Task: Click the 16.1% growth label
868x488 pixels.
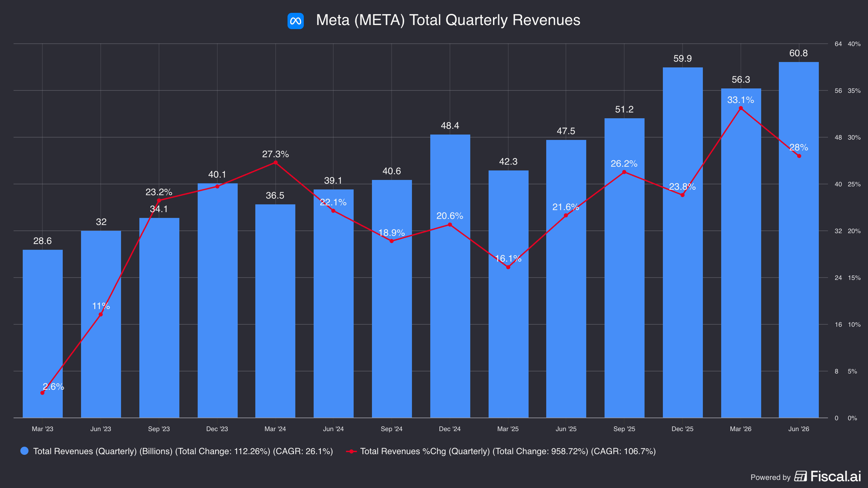Action: point(508,259)
